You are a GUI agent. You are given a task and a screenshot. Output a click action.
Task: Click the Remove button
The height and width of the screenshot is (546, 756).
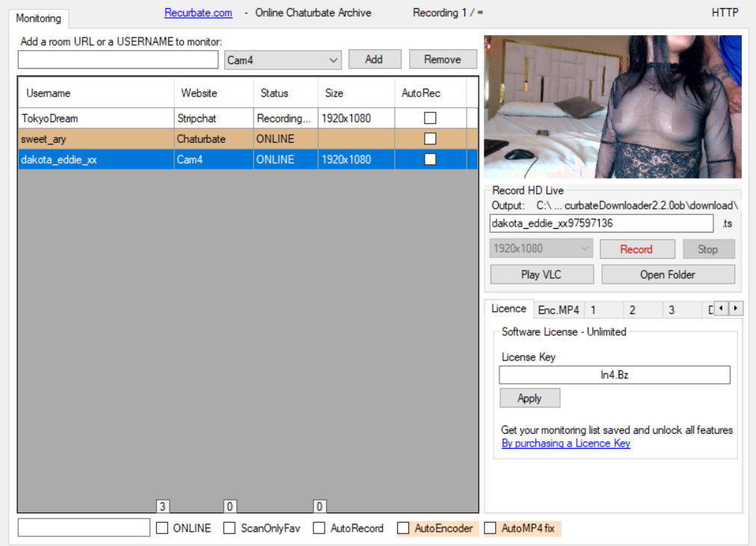click(442, 60)
